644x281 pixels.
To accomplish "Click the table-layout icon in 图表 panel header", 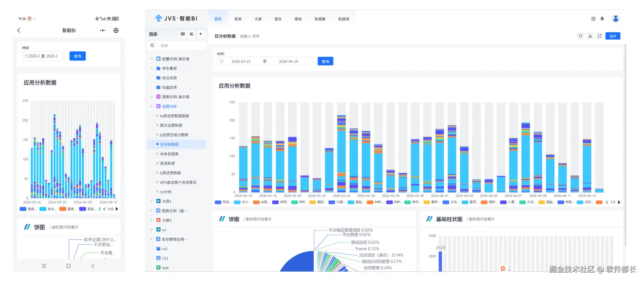I will pyautogui.click(x=183, y=34).
